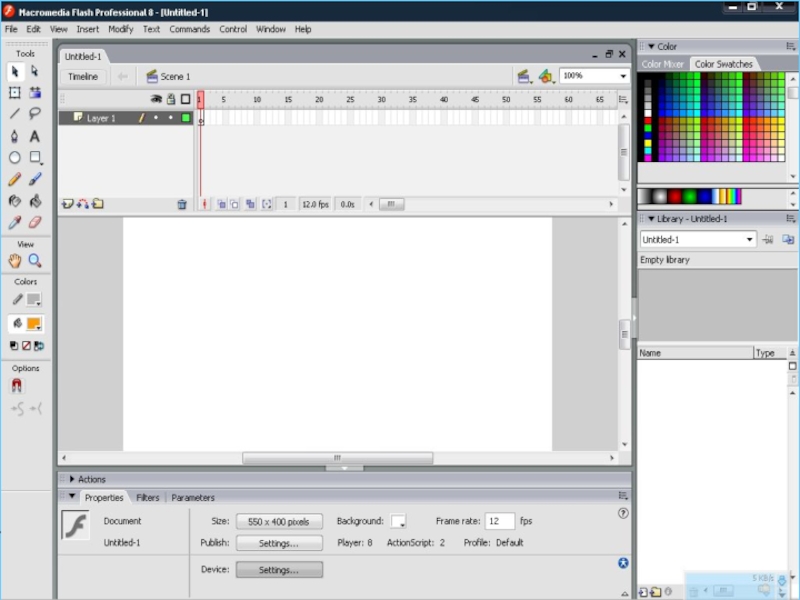Viewport: 800px width, 600px height.
Task: Click the Timeline toggle button
Action: (83, 77)
